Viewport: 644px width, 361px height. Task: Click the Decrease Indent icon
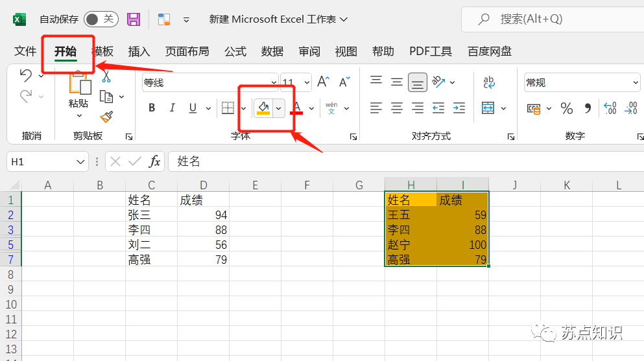pos(438,108)
